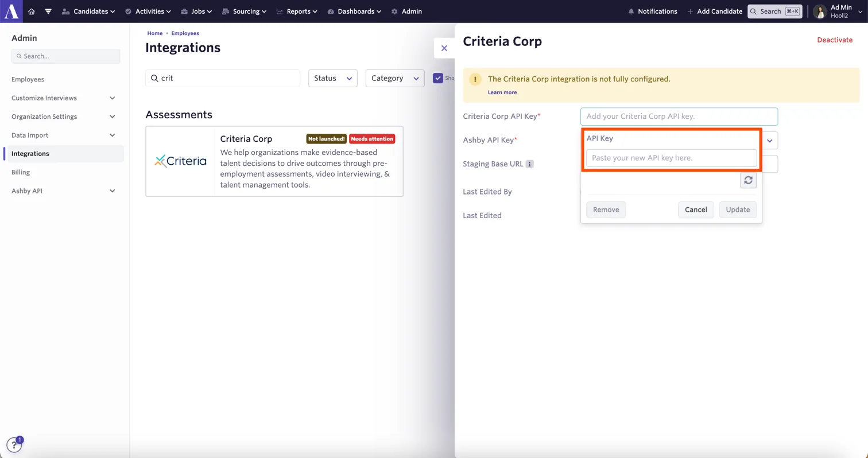
Task: Click the refresh icon in the API key popup
Action: coord(748,180)
